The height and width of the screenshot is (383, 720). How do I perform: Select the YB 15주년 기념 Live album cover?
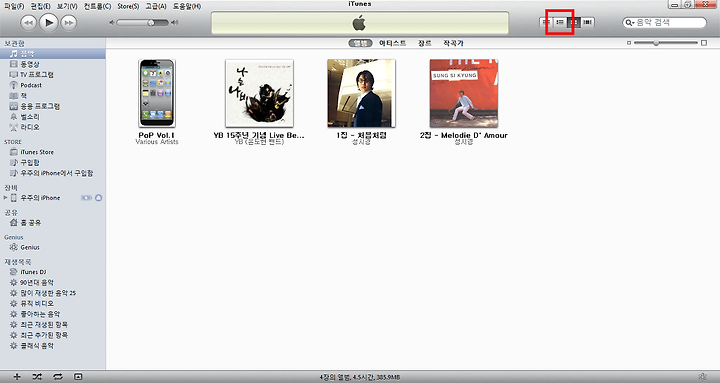259,93
